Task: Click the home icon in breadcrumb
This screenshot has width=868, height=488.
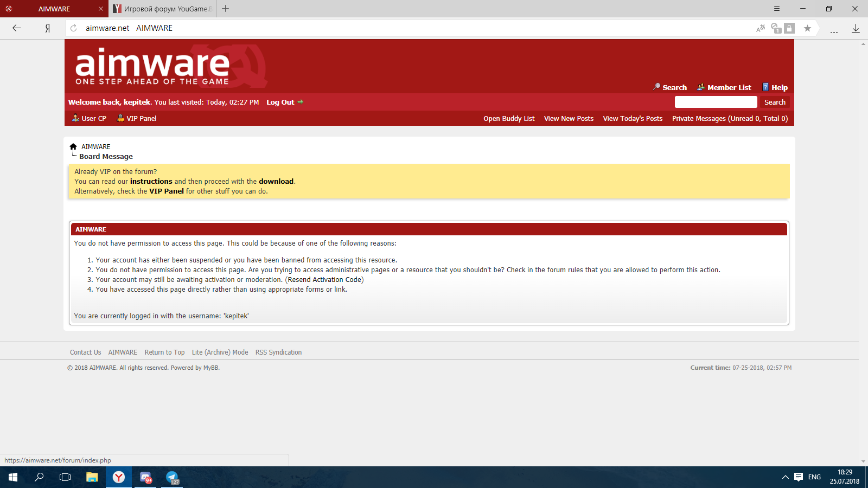Action: (73, 146)
